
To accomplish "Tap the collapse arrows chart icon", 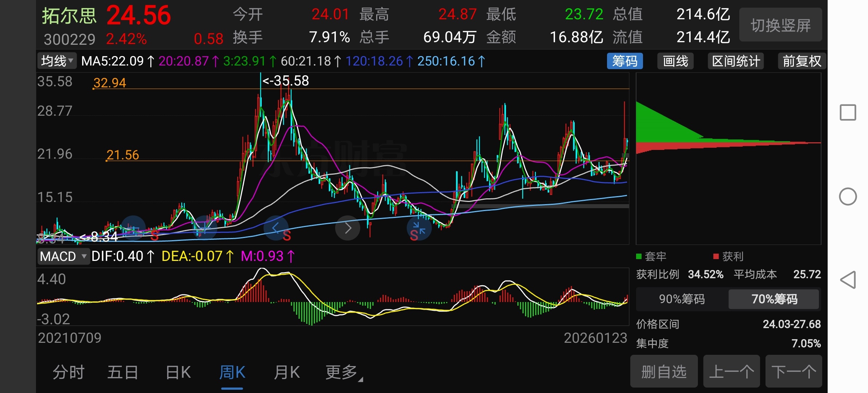I will tap(419, 228).
